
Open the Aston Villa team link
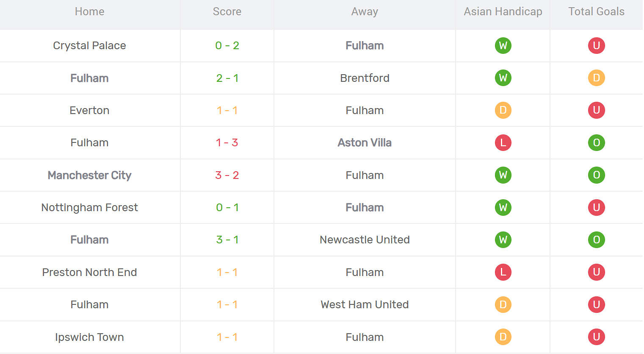365,142
